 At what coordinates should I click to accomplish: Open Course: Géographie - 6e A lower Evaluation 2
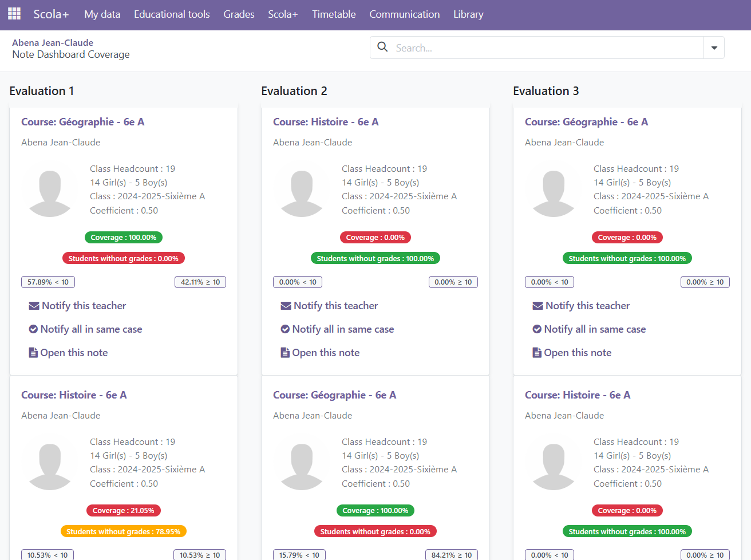335,395
